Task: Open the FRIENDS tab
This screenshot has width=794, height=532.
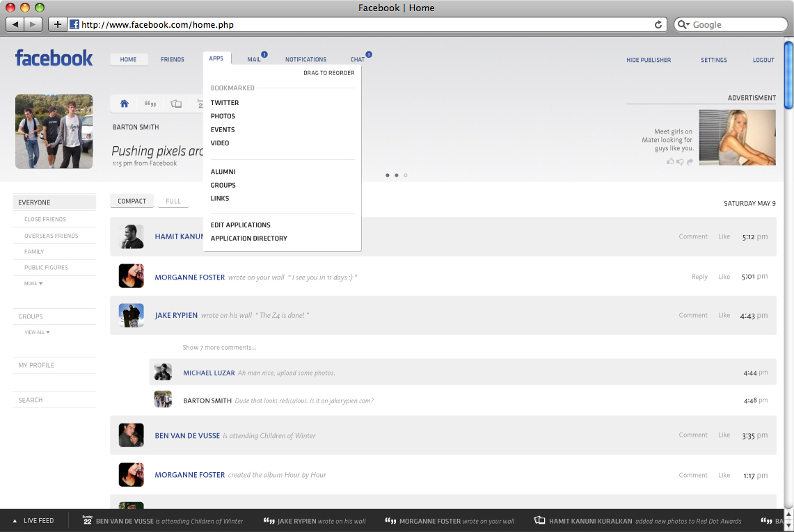Action: (x=172, y=59)
